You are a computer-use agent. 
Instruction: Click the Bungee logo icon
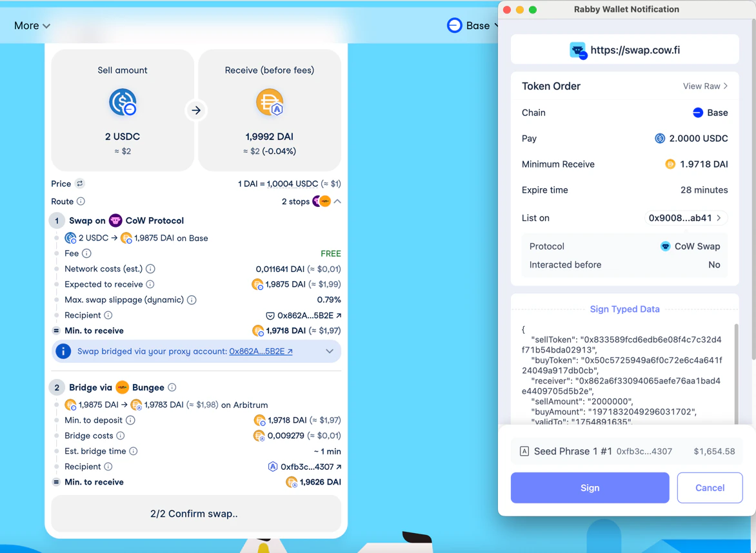(x=122, y=387)
